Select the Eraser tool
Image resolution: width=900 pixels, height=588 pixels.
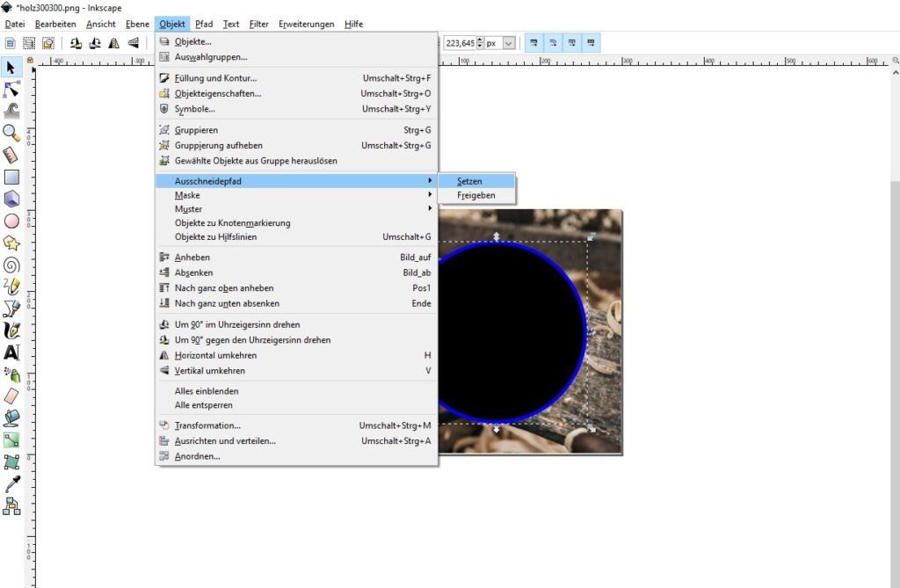11,396
